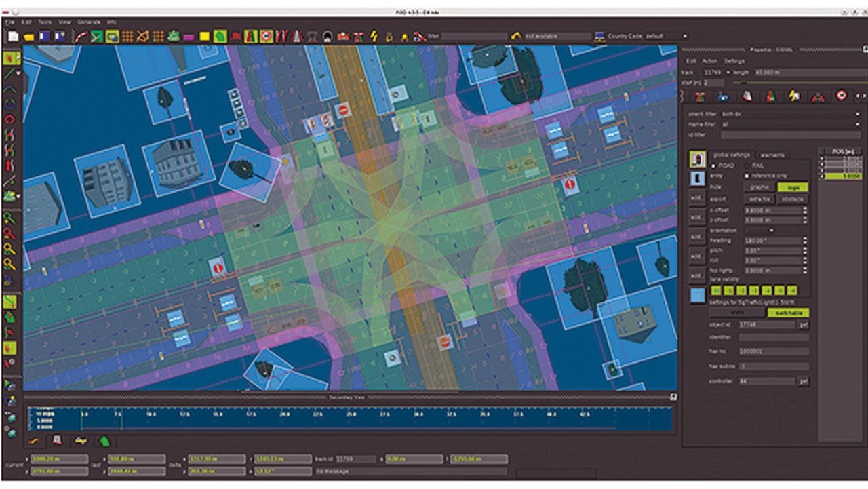Expand the orient filter dropdown
Screen dimensions: 868x489
[790, 114]
